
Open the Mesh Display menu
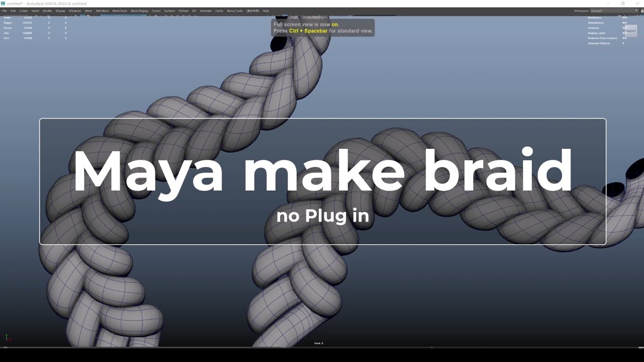click(x=139, y=11)
